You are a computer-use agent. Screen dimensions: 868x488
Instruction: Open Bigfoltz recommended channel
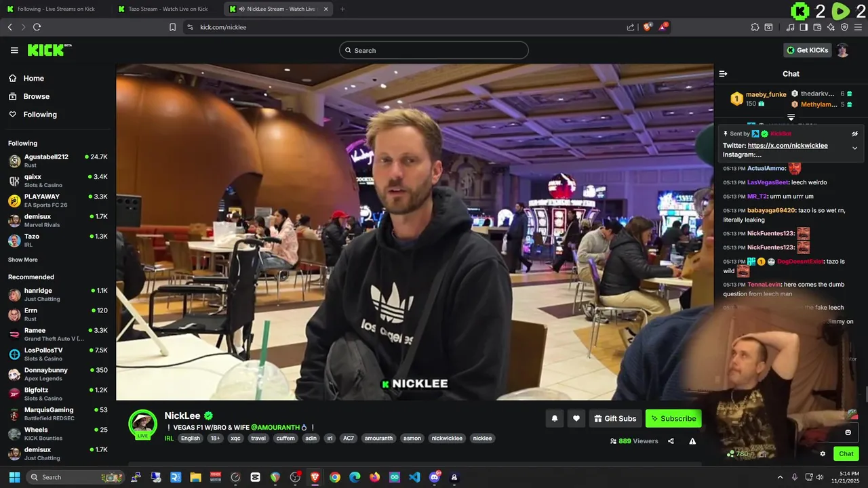(58, 394)
